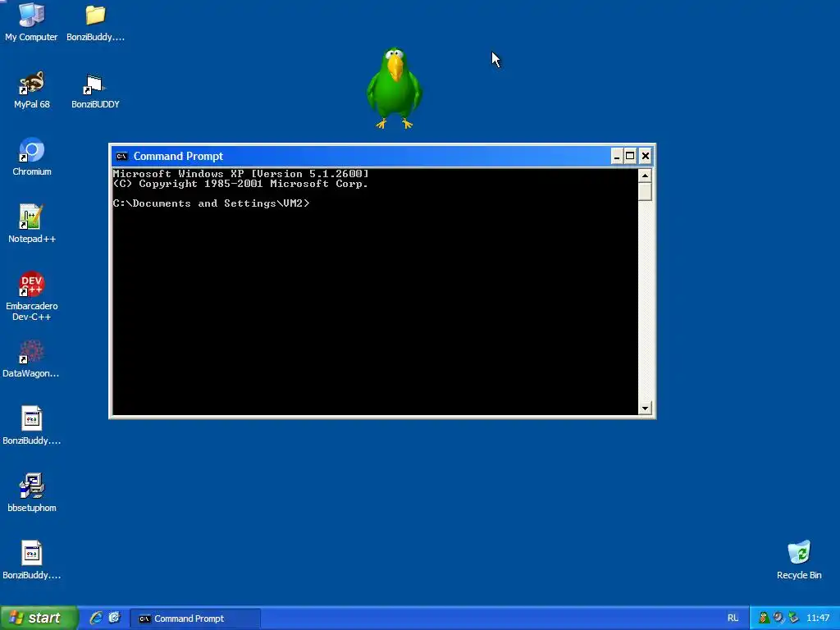840x630 pixels.
Task: Select the DataWagon desktop shortcut
Action: click(x=31, y=358)
